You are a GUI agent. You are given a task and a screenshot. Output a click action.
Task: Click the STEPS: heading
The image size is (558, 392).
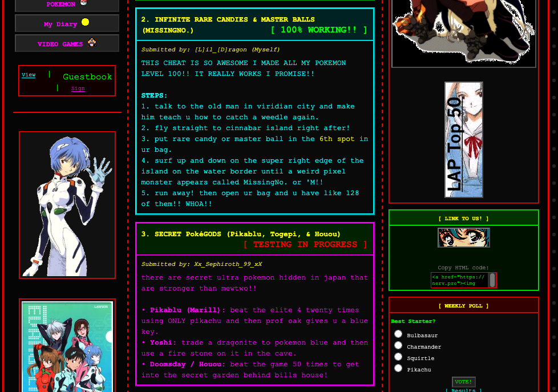(154, 95)
